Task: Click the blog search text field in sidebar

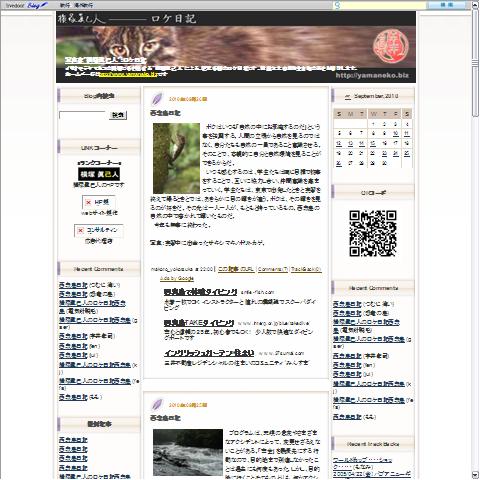Action: (x=82, y=115)
